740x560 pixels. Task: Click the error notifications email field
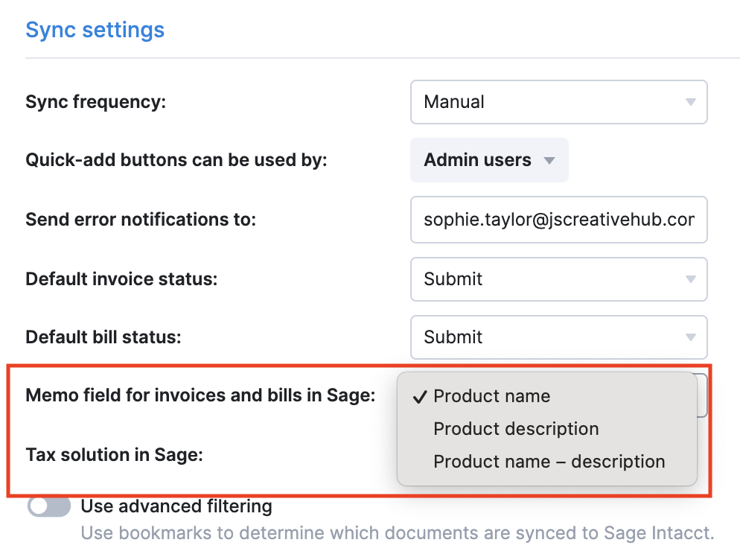559,220
